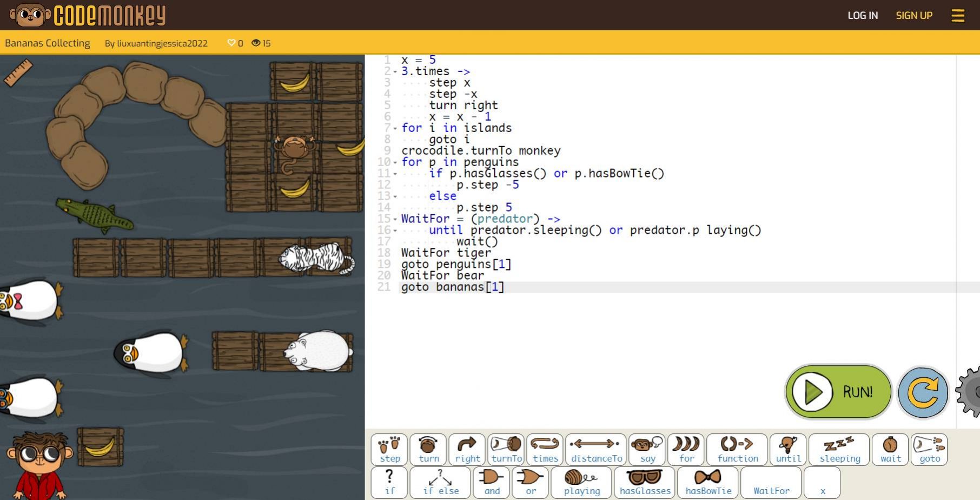Screen dimensions: 980x500
Task: Like the challenge with the heart icon
Action: 231,43
